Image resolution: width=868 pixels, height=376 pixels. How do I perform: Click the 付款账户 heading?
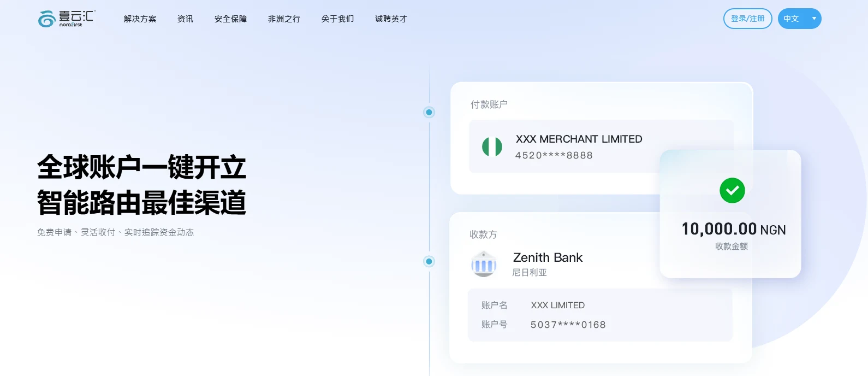coord(489,104)
